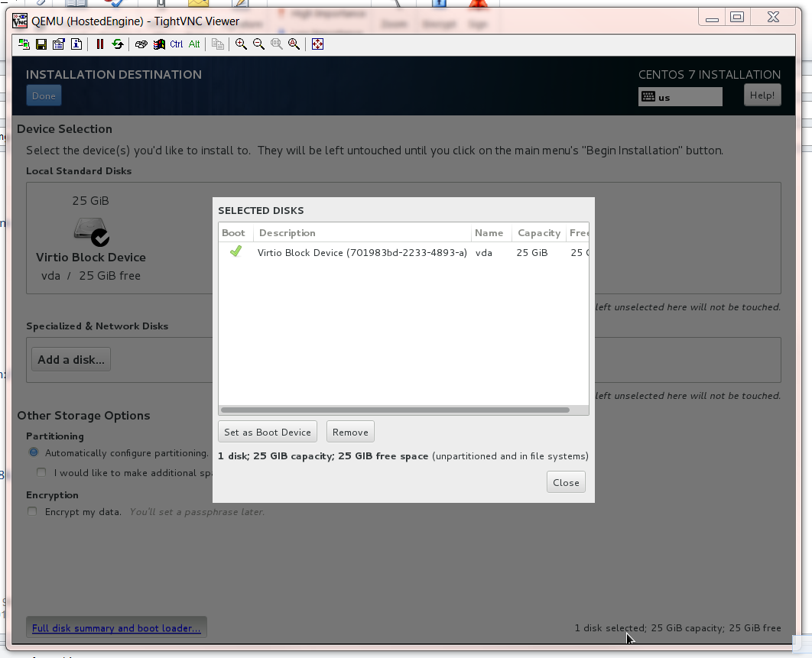812x658 pixels.
Task: Toggle the Ctrl key toolbar button
Action: point(176,44)
